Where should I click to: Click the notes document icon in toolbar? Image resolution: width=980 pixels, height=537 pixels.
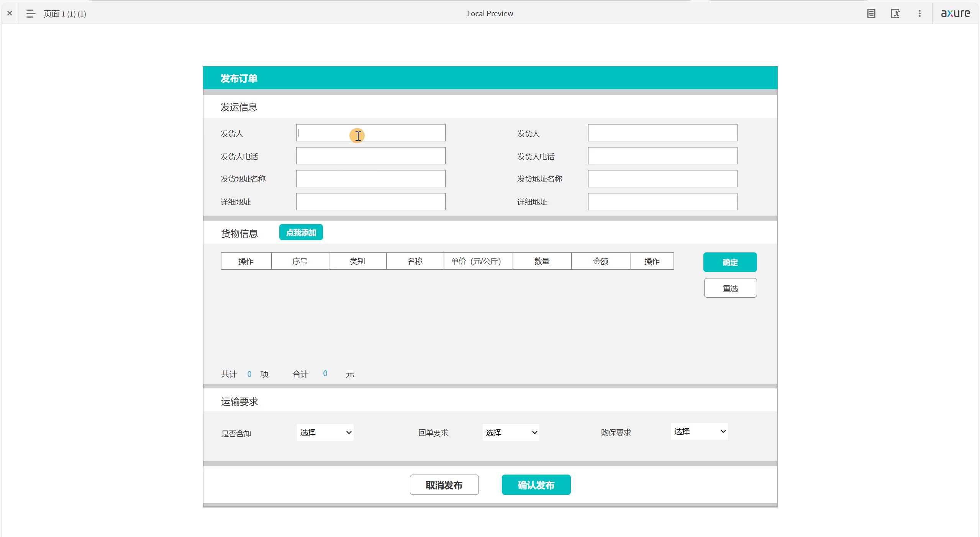pos(871,14)
